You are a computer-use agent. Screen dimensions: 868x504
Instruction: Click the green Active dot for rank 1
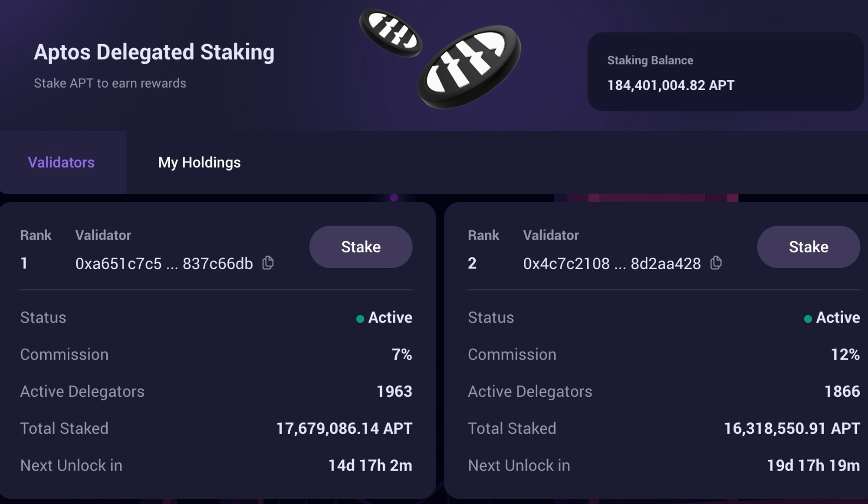click(360, 319)
